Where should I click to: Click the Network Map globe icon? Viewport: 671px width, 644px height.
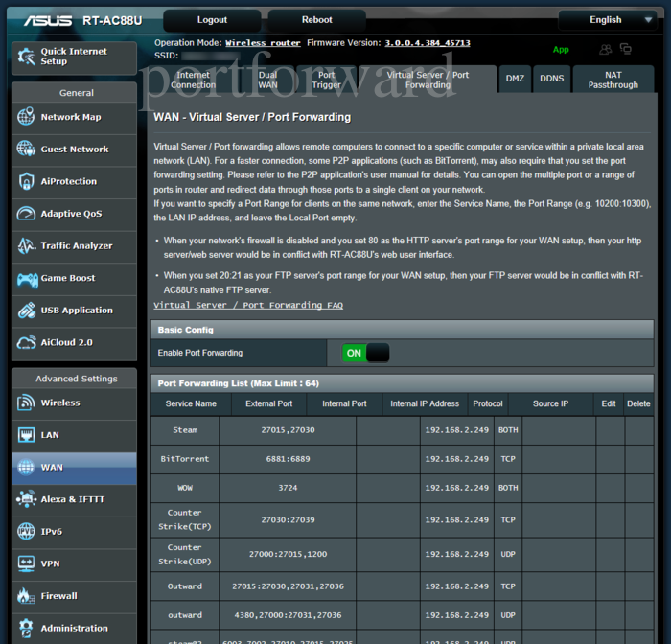tap(26, 116)
